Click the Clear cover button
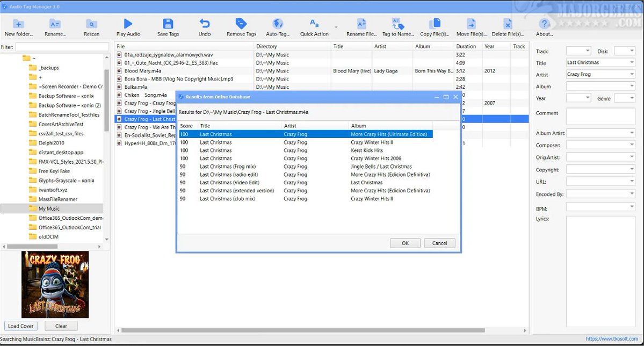 (61, 326)
